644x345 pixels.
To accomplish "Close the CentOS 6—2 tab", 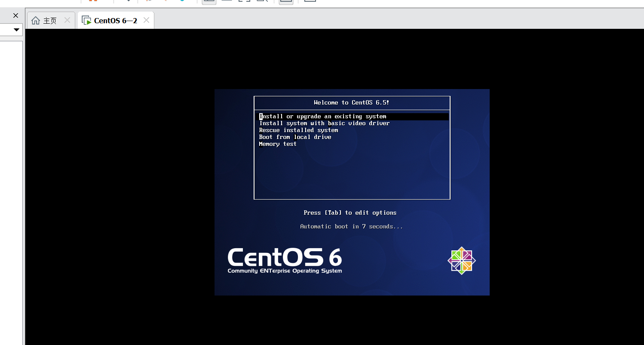I will click(146, 20).
